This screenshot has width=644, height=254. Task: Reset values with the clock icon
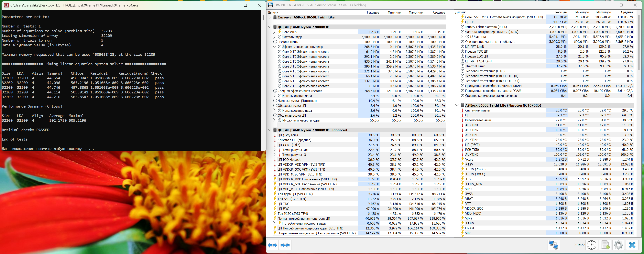click(x=592, y=245)
